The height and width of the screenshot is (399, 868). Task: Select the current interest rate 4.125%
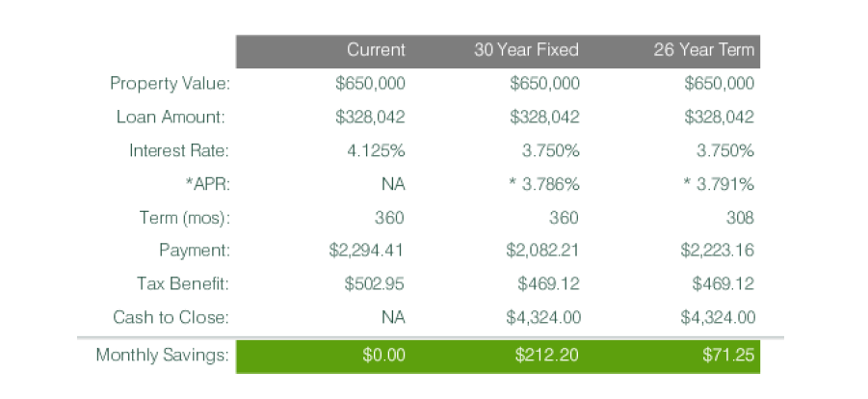377,150
